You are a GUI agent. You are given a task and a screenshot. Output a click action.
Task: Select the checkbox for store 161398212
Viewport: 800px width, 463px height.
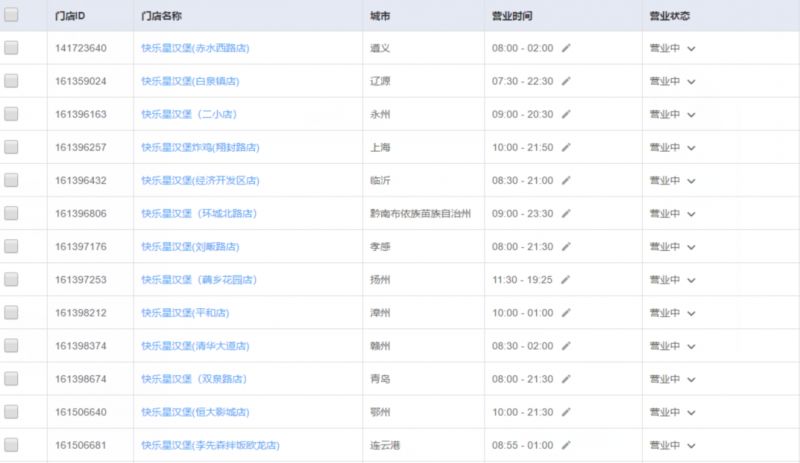pyautogui.click(x=11, y=312)
